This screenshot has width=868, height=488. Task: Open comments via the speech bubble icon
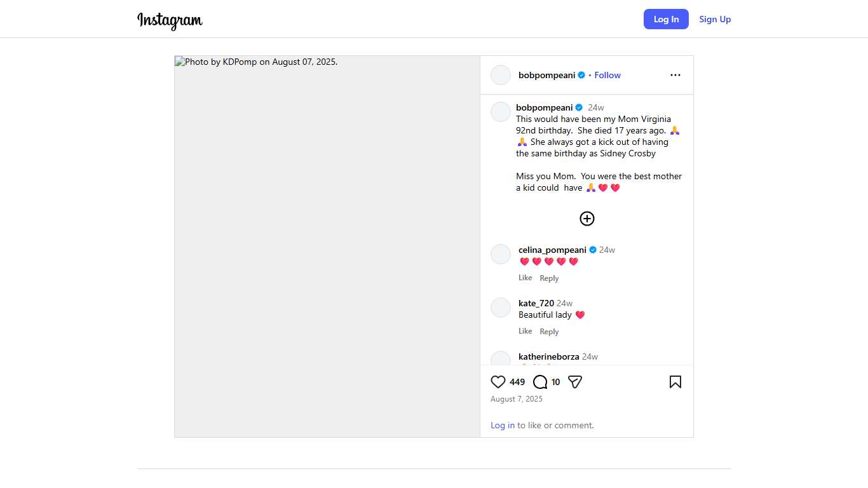click(540, 382)
